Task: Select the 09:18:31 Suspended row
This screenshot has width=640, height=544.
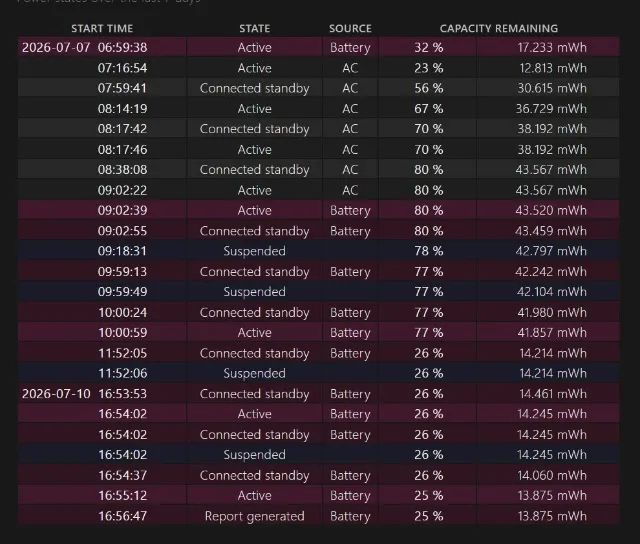Action: [318, 251]
